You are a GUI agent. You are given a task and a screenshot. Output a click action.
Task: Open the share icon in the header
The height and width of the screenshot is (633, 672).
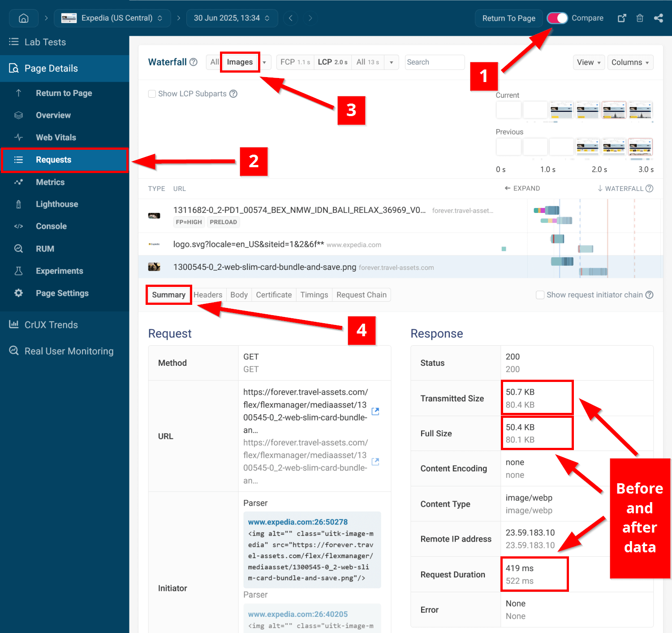coord(658,18)
